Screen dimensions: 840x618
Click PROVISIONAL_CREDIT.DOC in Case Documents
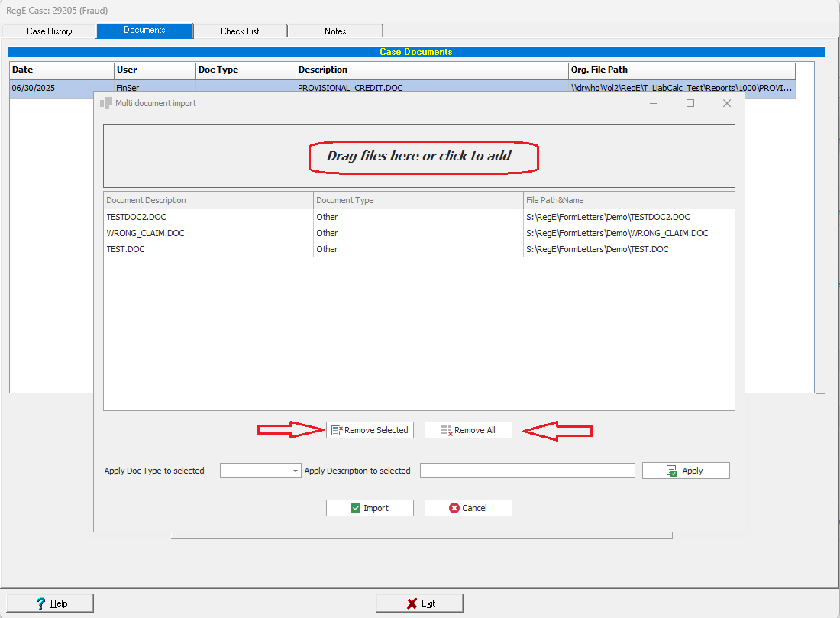[351, 88]
